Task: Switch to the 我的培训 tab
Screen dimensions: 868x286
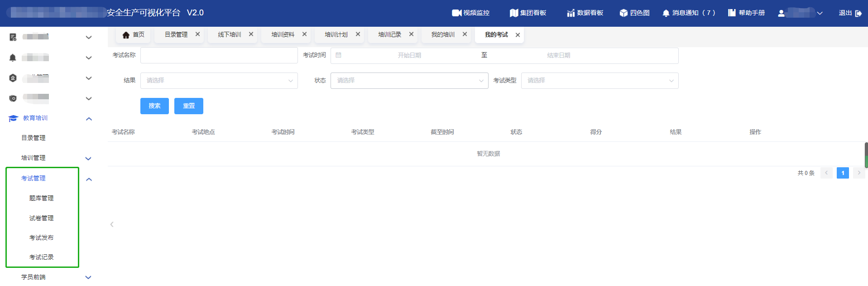Action: [x=442, y=35]
